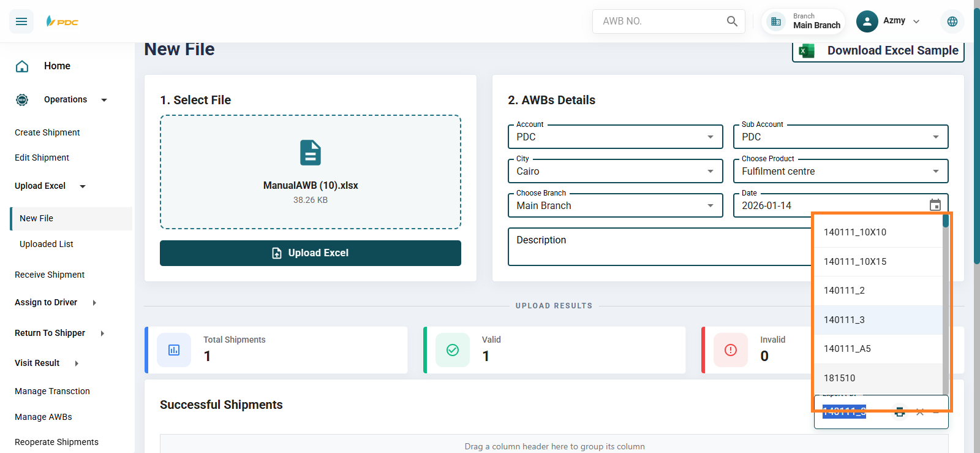
Task: Open the language globe icon
Action: (952, 21)
